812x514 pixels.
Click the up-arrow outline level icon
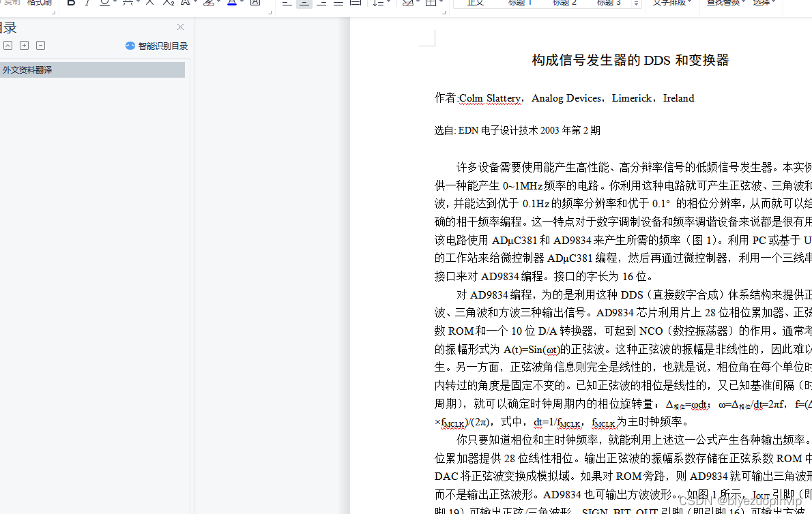click(8, 46)
